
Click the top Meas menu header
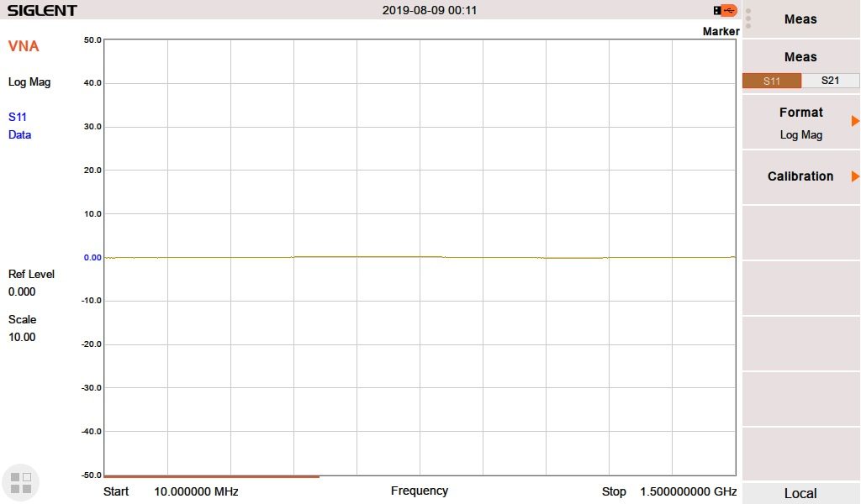point(800,18)
